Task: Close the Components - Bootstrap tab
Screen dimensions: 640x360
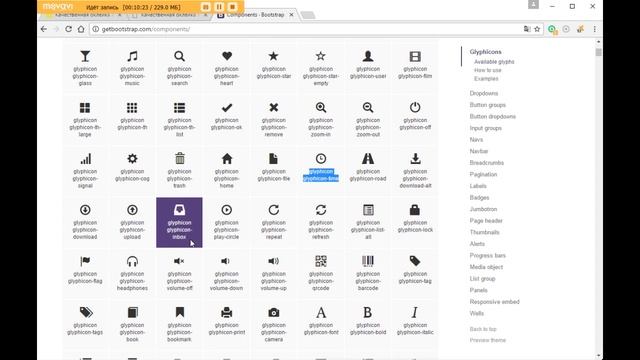Action: [291, 15]
